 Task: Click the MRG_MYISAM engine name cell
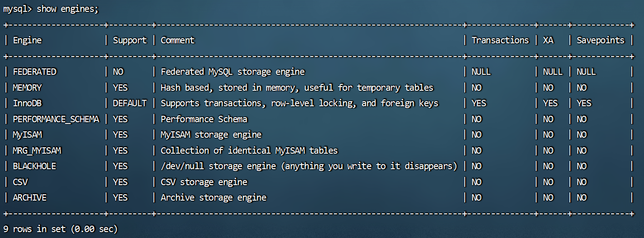pos(37,150)
